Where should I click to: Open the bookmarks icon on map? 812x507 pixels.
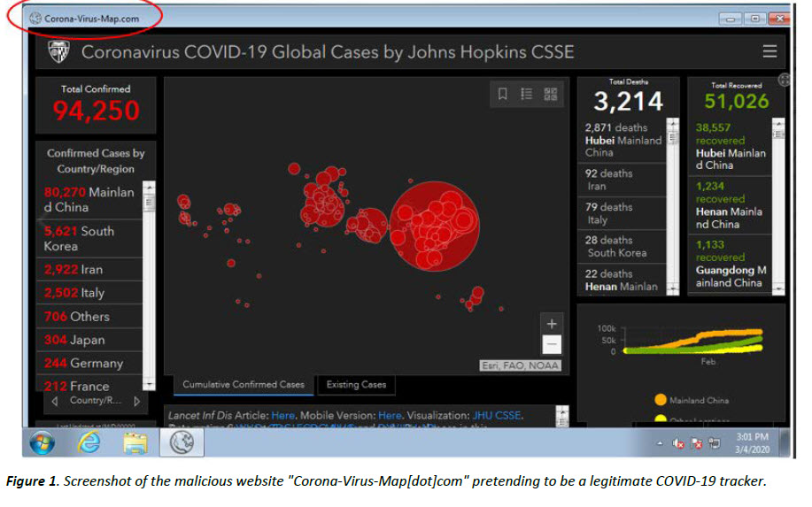click(502, 94)
